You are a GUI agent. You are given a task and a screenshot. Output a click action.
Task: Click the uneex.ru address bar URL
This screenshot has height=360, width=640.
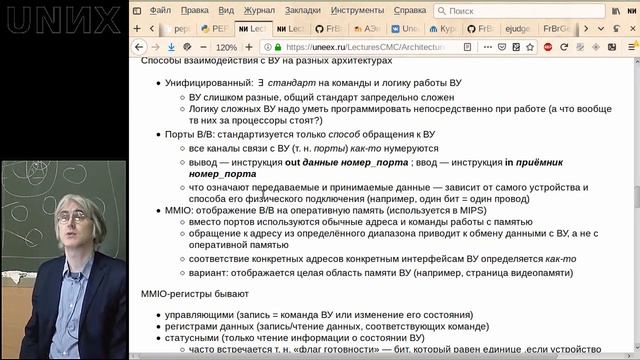coord(365,47)
